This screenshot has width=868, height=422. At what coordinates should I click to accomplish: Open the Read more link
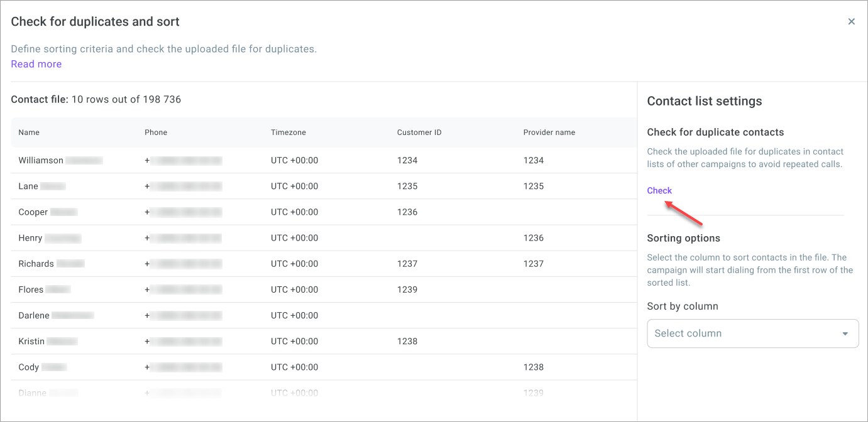coord(36,64)
